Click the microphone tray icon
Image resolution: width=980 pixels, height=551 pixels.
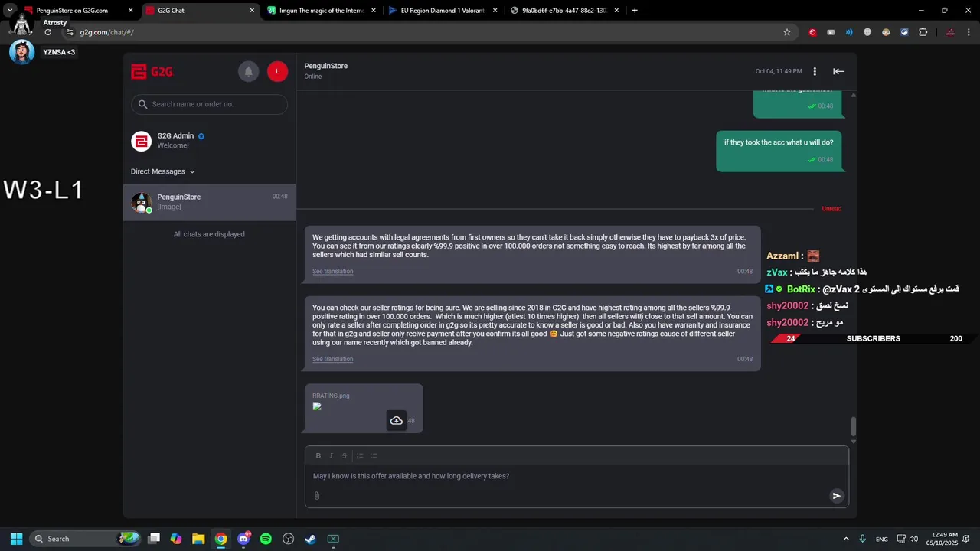click(x=863, y=539)
